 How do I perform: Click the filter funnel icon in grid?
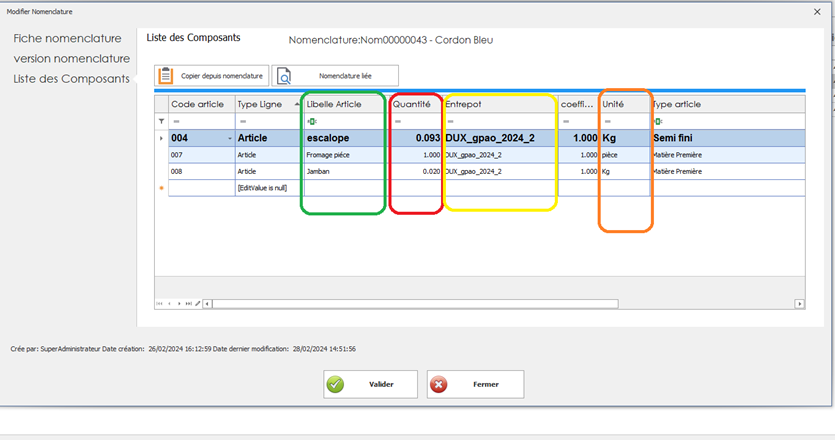tap(161, 121)
